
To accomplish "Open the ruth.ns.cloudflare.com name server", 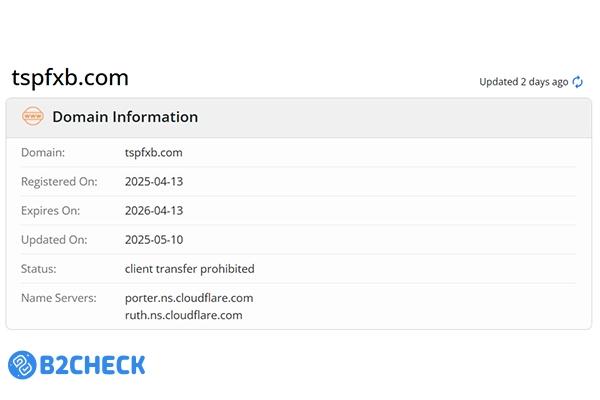I will (183, 315).
